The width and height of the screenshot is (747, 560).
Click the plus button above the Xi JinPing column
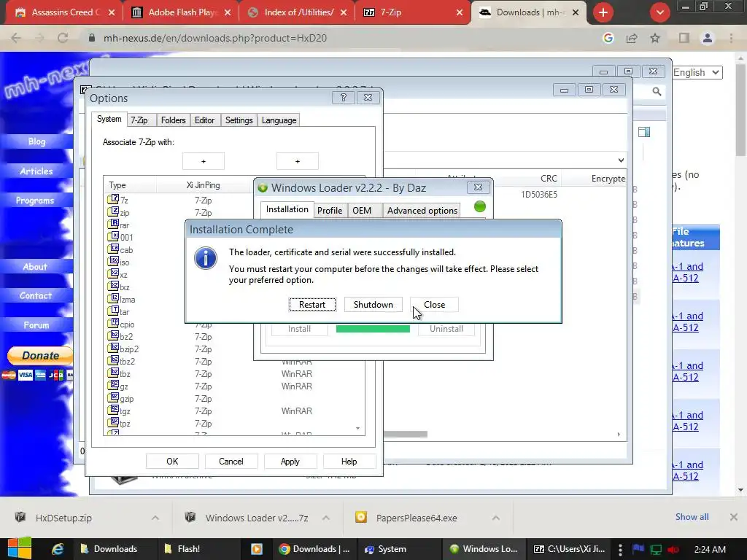tap(204, 161)
